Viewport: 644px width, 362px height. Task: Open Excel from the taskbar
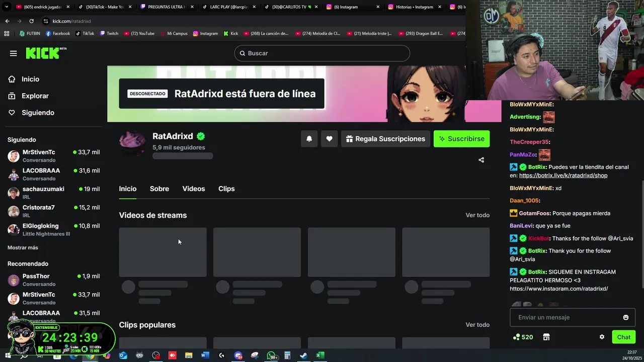[x=319, y=355]
